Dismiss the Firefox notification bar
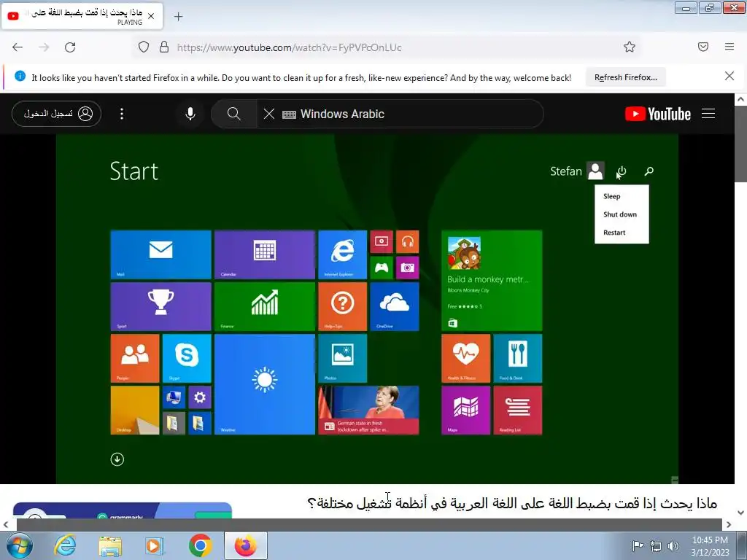Viewport: 747px width, 560px height. coord(729,76)
